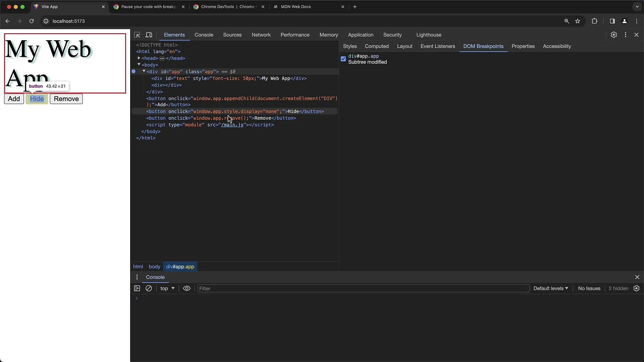Click the Filter input field in Console
Viewport: 644px width, 362px height.
point(363,288)
